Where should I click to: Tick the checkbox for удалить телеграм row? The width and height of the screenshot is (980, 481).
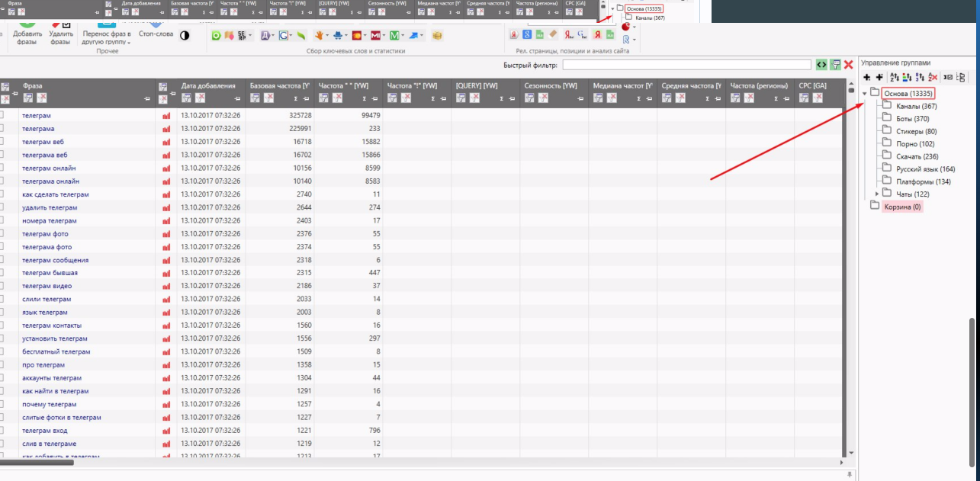[x=1, y=207]
